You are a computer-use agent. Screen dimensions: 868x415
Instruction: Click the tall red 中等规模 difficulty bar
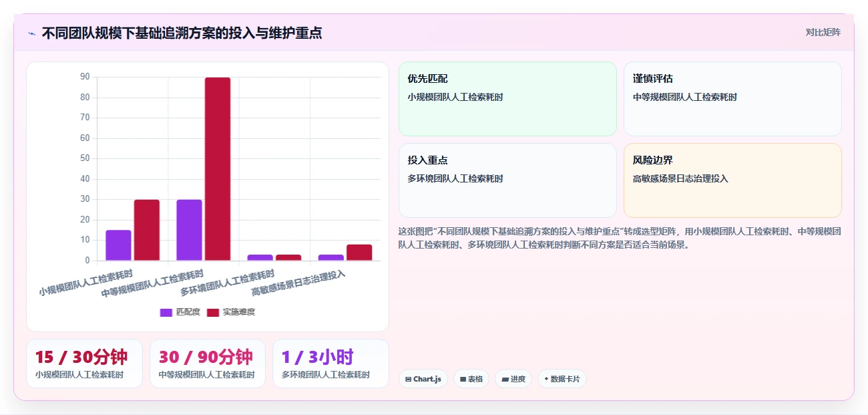coord(218,169)
